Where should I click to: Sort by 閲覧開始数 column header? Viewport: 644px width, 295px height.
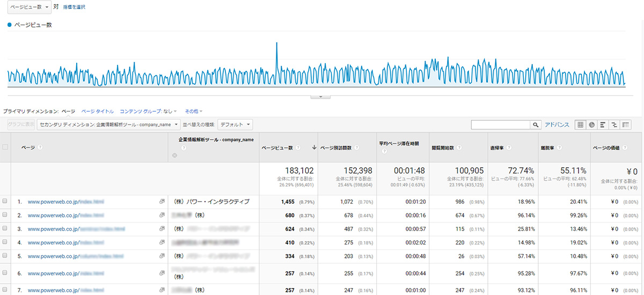444,147
